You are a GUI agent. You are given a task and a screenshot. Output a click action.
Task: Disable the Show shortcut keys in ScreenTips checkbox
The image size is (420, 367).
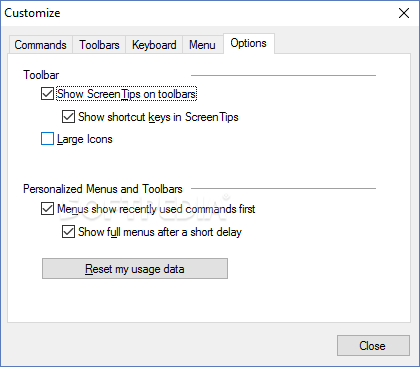click(x=68, y=117)
